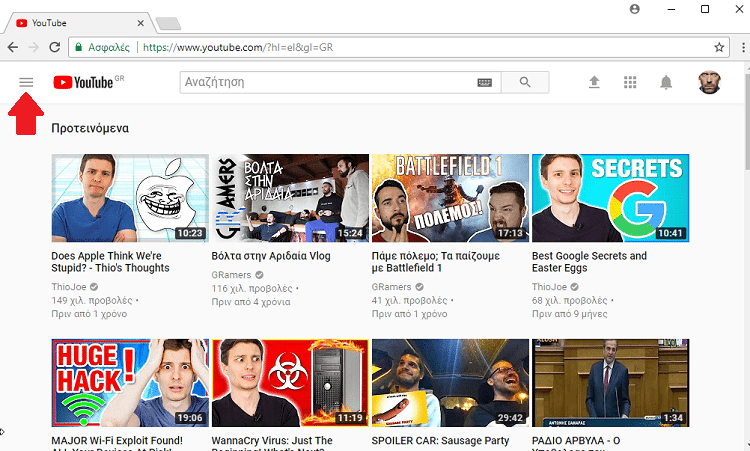Image resolution: width=750 pixels, height=451 pixels.
Task: Open the YouTube apps grid icon
Action: (x=630, y=82)
